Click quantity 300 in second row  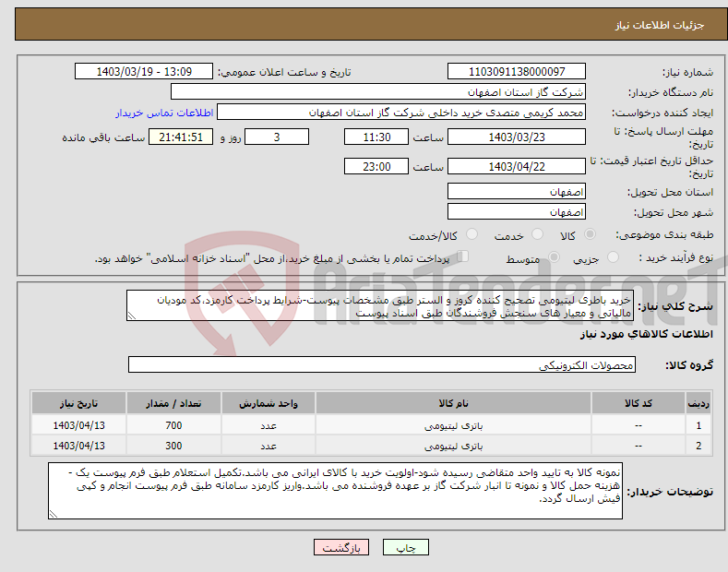click(x=173, y=446)
